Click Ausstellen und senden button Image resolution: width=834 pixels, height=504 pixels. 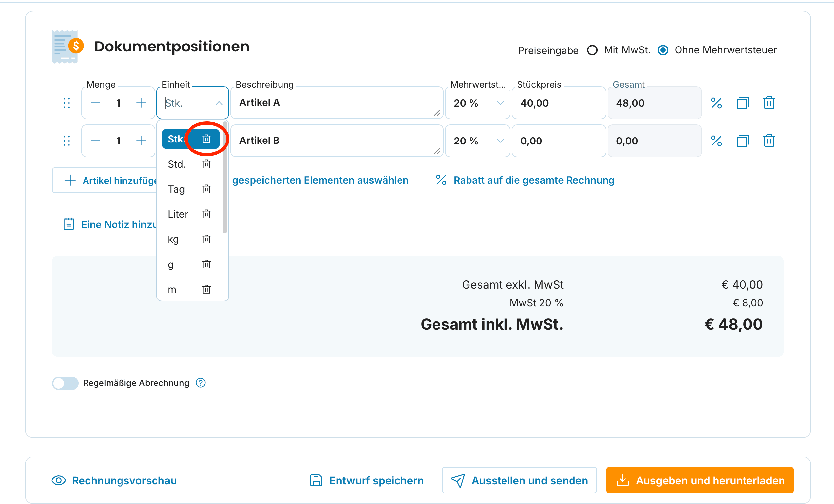(519, 480)
